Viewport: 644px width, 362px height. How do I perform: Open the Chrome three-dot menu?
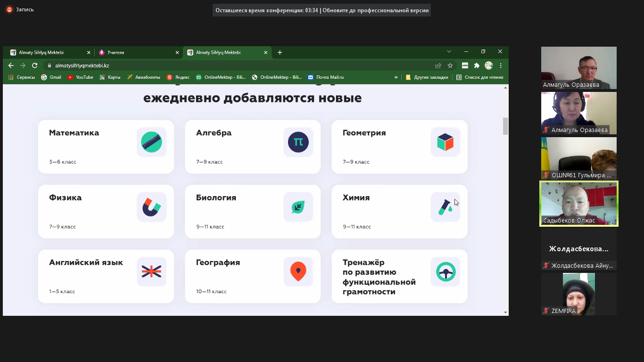[x=501, y=66]
